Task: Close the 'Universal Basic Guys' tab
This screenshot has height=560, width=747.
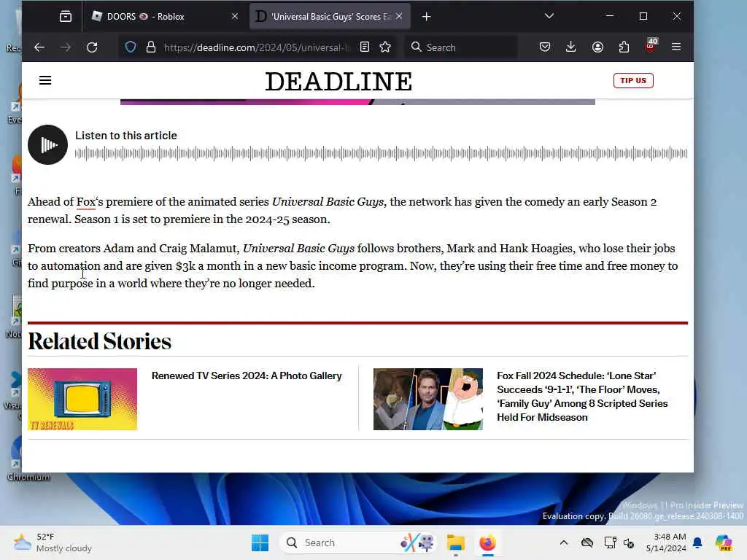Action: coord(399,17)
